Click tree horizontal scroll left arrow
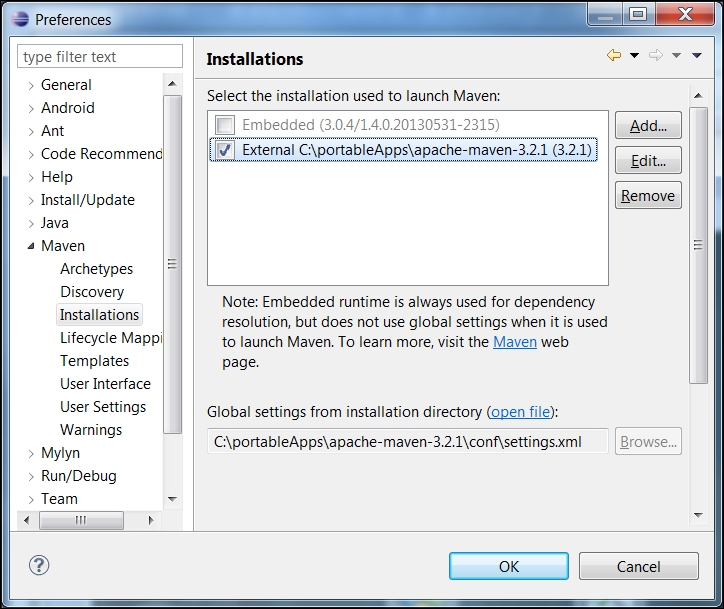Screen dimensions: 724x609 point(27,520)
